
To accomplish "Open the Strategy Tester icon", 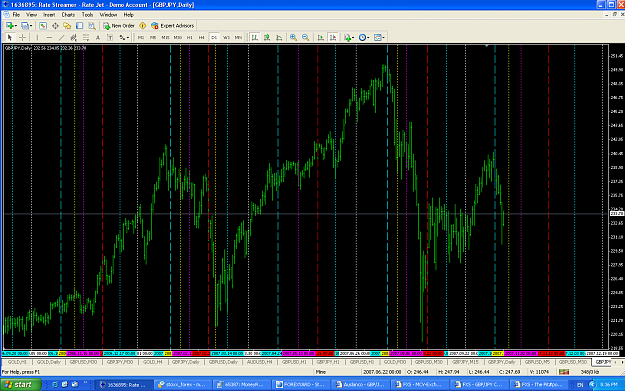I will [92, 26].
